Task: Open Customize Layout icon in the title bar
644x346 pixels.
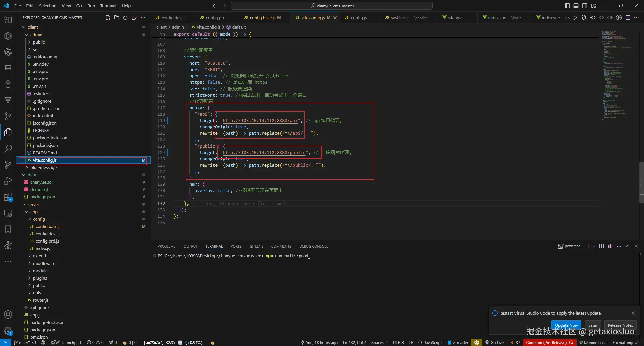Action: pos(594,6)
